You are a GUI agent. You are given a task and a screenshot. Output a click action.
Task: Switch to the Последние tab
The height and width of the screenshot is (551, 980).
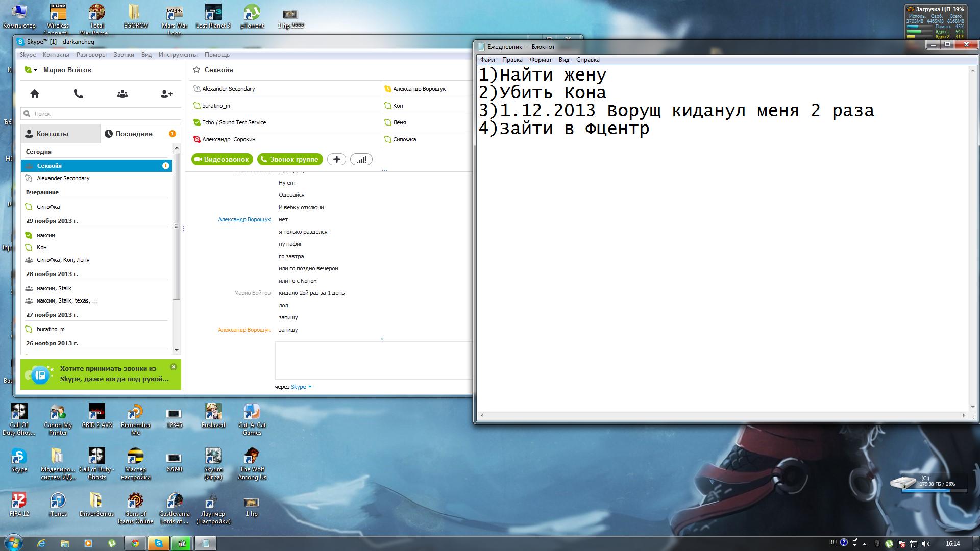pyautogui.click(x=141, y=134)
